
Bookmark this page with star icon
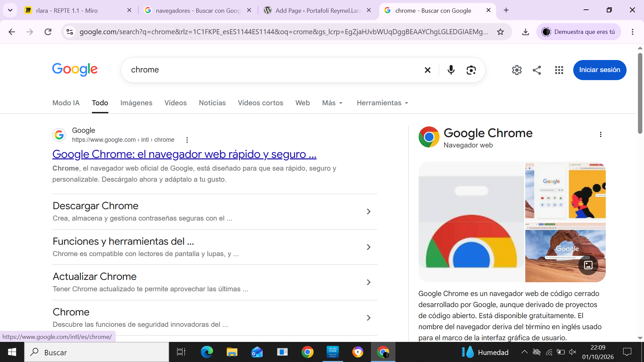pos(500,32)
